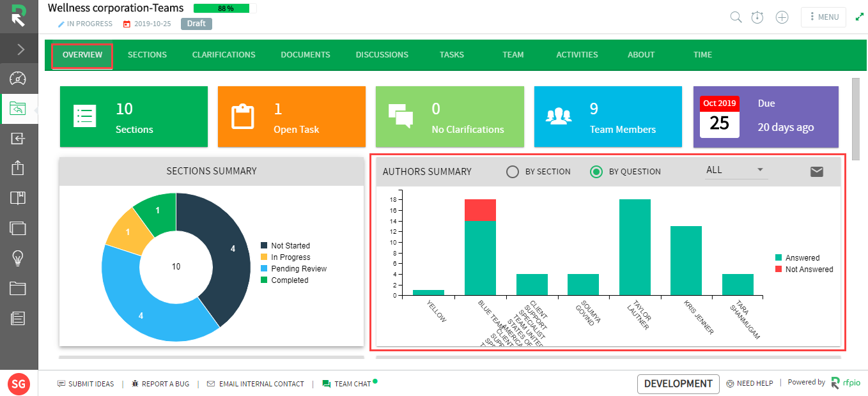
Task: Open the highlighted projects folder sidebar icon
Action: coord(18,109)
